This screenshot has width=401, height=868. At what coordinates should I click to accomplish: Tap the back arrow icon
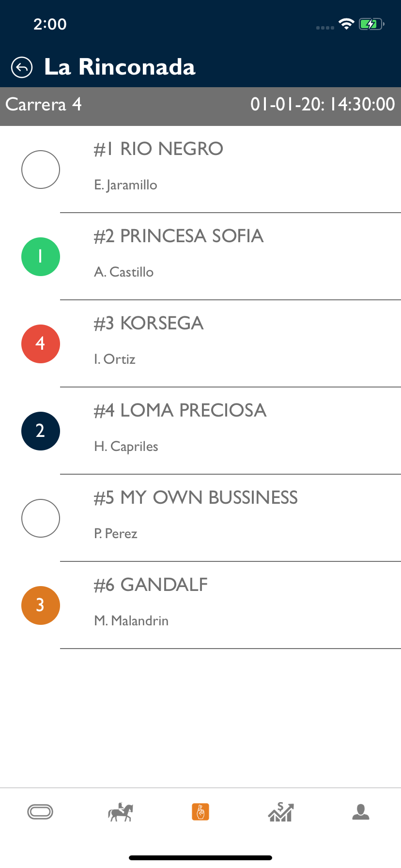[x=22, y=67]
